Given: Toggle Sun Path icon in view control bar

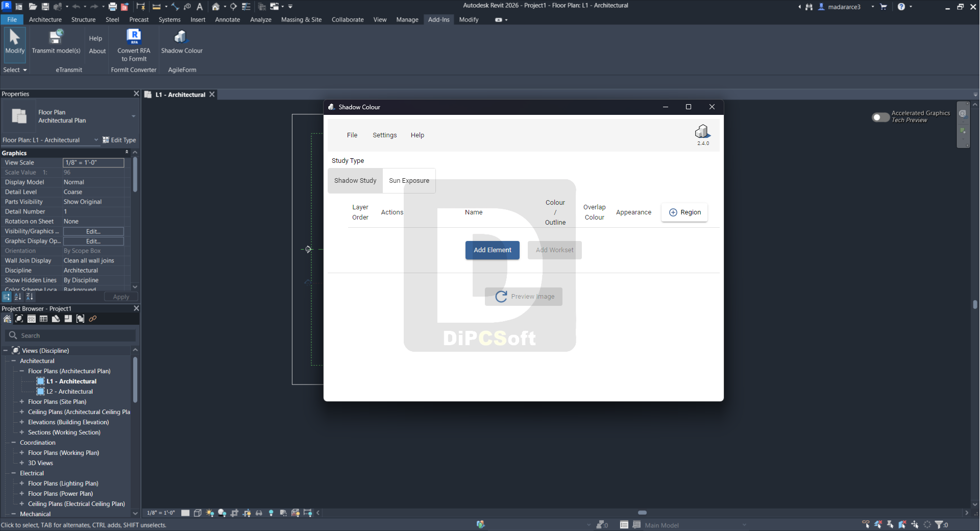Looking at the screenshot, I should pyautogui.click(x=210, y=513).
